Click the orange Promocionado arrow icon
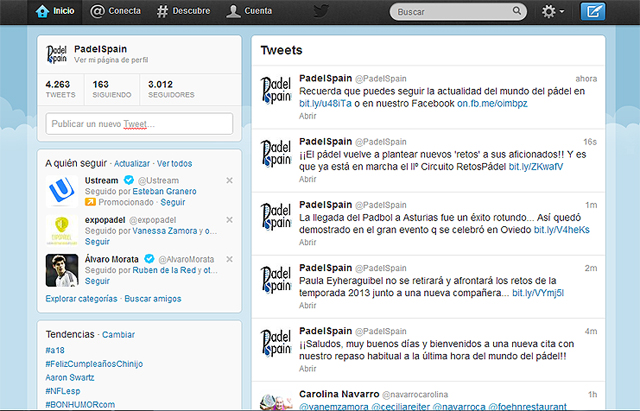The height and width of the screenshot is (411, 640). (90, 202)
